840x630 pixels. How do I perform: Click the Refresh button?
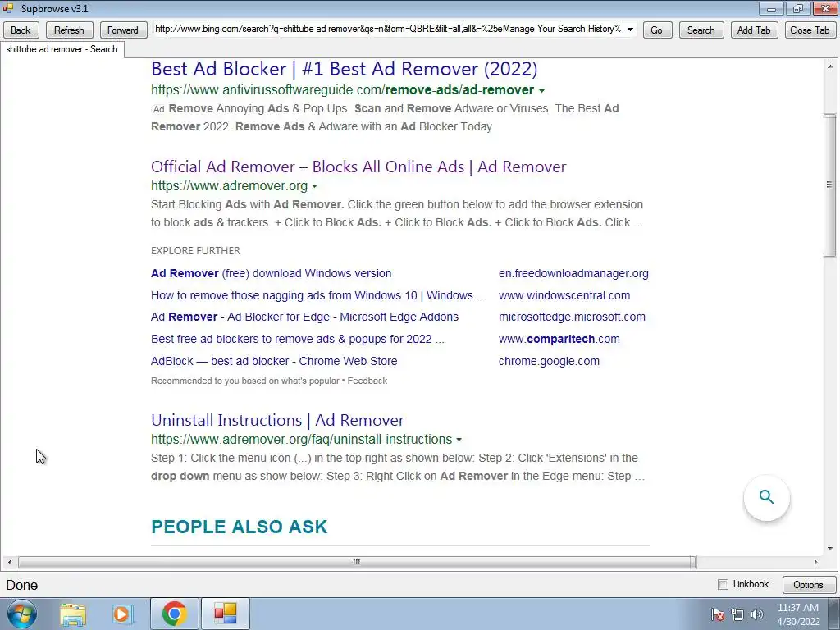(69, 30)
